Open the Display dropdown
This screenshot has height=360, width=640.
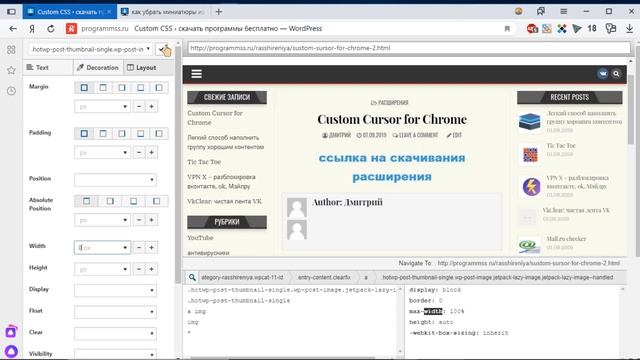[x=115, y=290]
